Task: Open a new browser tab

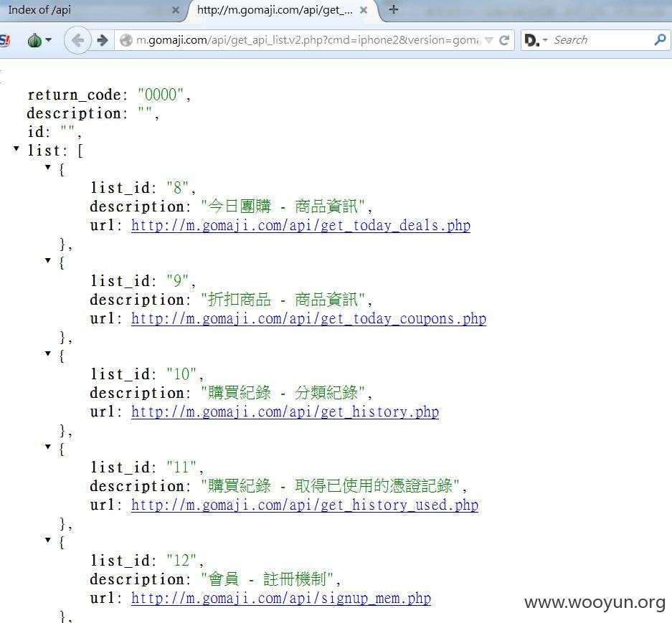Action: pos(394,9)
